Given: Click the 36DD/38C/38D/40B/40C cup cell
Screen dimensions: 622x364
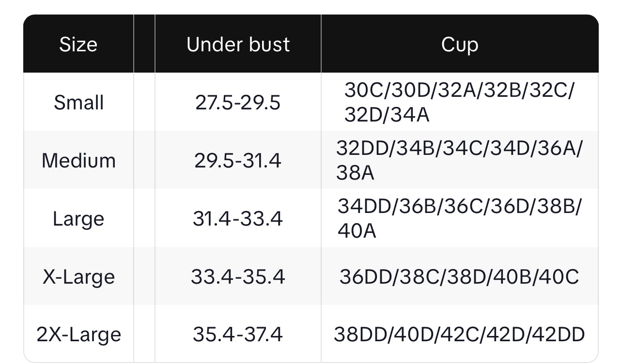Looking at the screenshot, I should tap(459, 277).
